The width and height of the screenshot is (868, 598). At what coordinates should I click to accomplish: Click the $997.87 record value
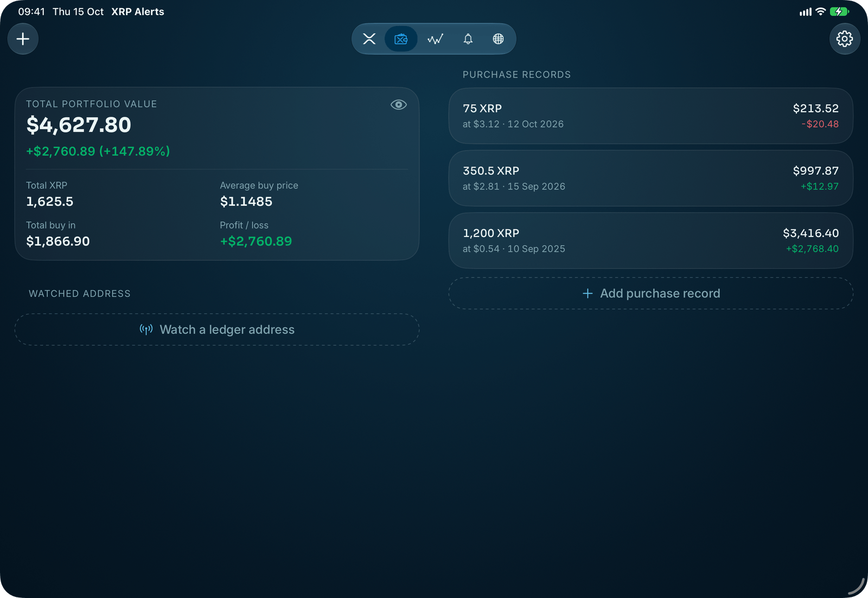(x=816, y=171)
